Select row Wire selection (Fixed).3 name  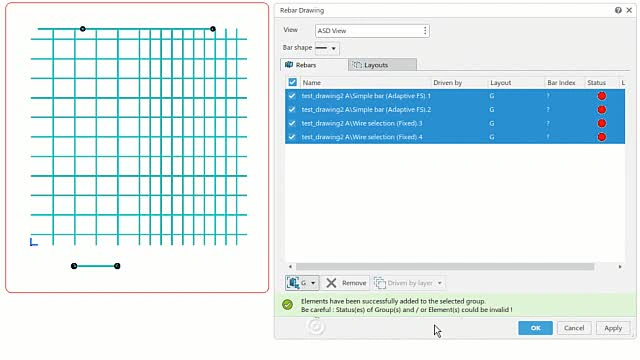coord(362,123)
